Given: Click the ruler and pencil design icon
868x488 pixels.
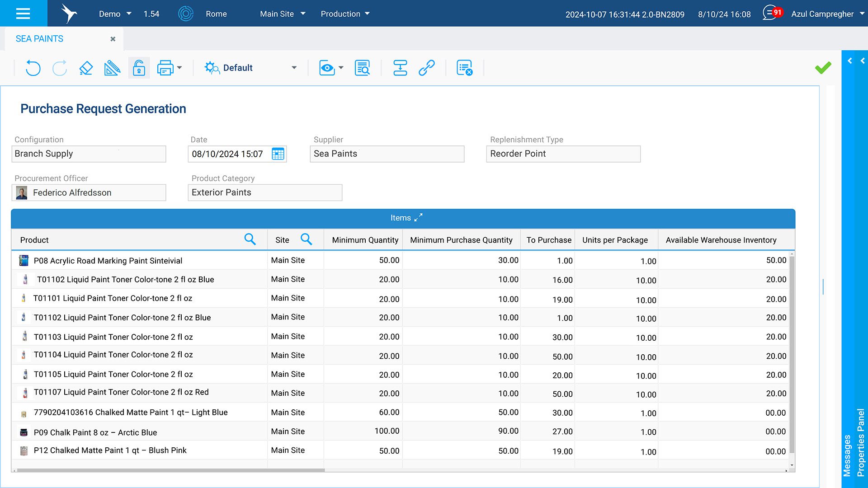Looking at the screenshot, I should point(112,68).
